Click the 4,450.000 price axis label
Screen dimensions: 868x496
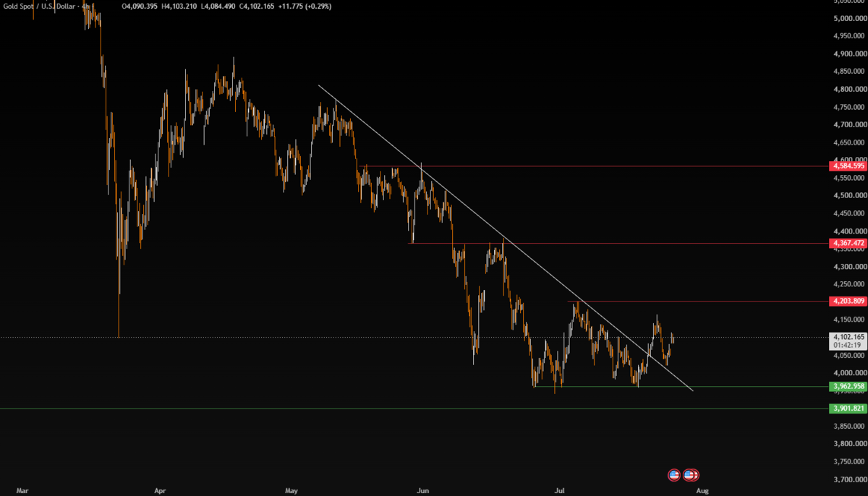pyautogui.click(x=849, y=213)
